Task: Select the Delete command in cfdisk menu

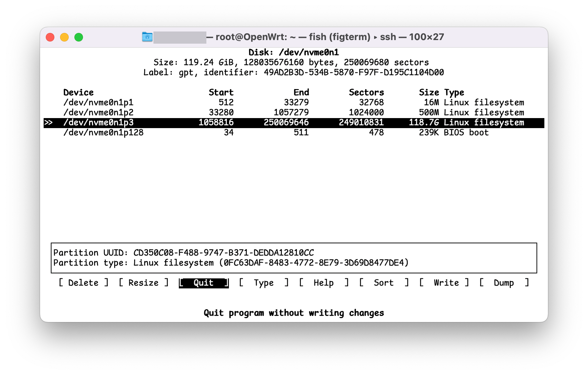Action: point(83,283)
